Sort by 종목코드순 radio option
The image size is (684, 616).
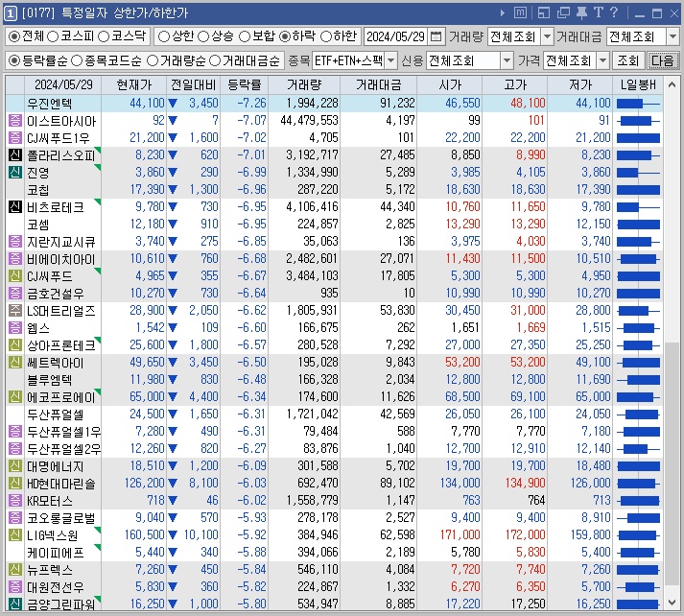[x=77, y=61]
